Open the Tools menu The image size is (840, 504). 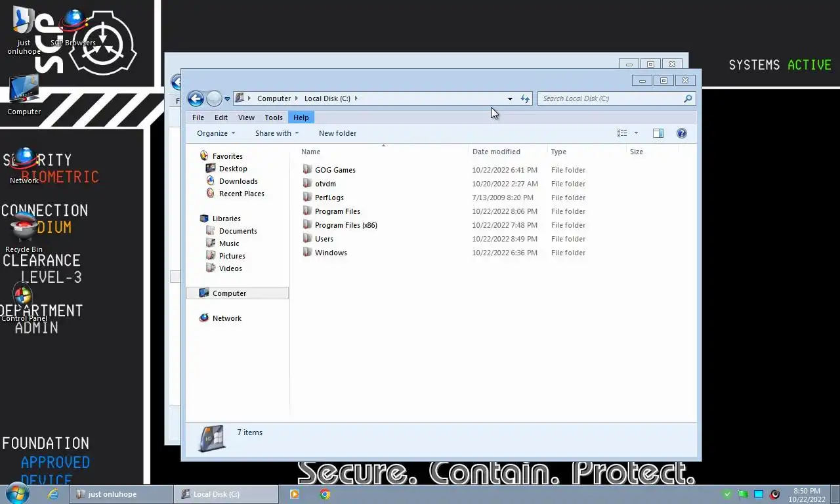[274, 117]
